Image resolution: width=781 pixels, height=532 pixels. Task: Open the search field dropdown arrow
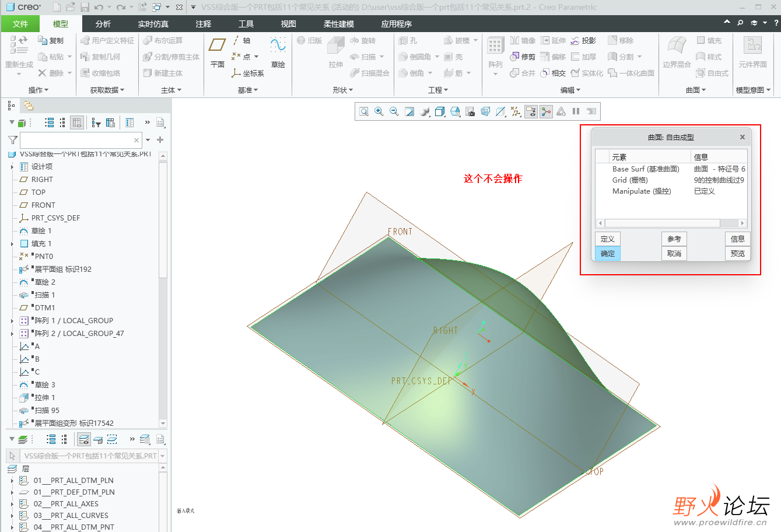[148, 140]
